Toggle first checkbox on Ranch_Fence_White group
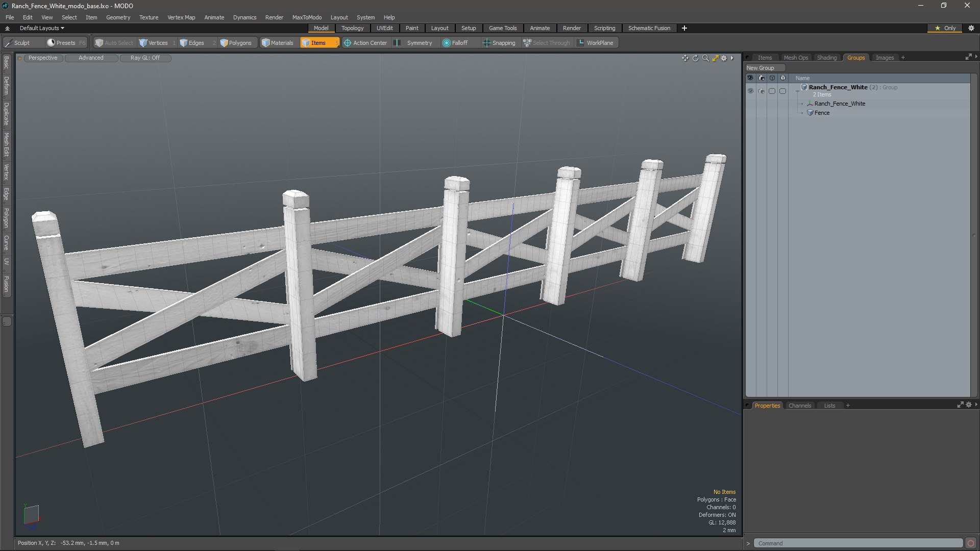This screenshot has width=980, height=551. [772, 91]
